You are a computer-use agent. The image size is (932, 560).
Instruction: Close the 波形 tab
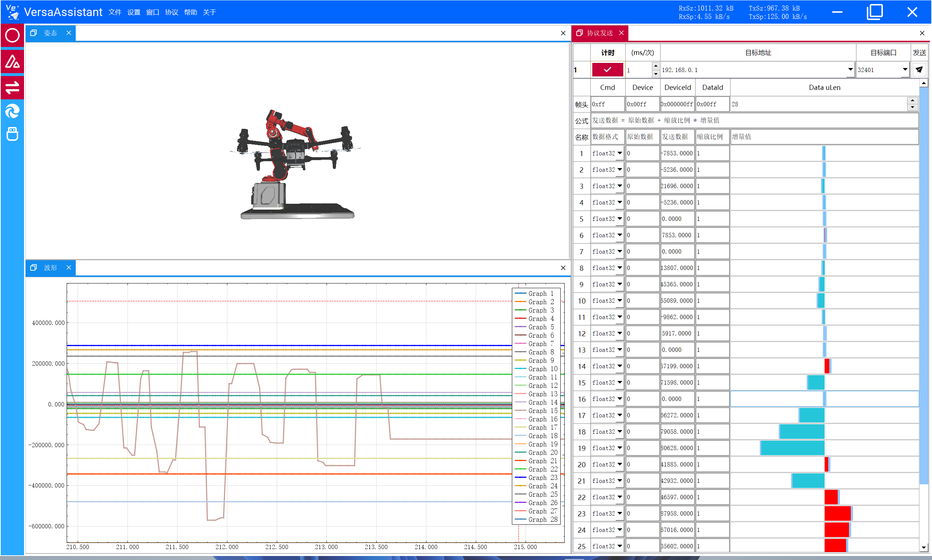69,267
